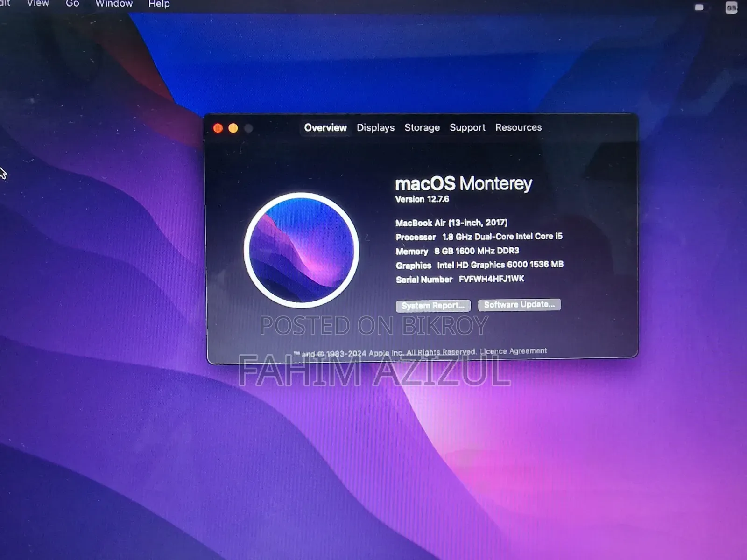
Task: Open the Support tab
Action: [x=467, y=128]
